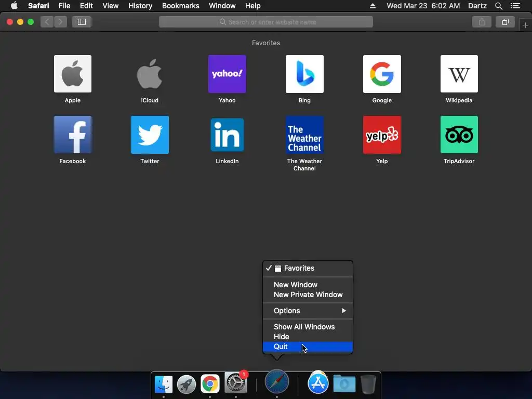
Task: Open the History menu
Action: click(x=140, y=6)
